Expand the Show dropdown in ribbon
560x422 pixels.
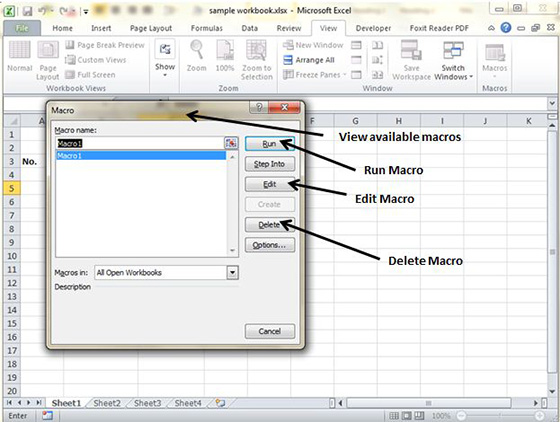click(x=165, y=59)
